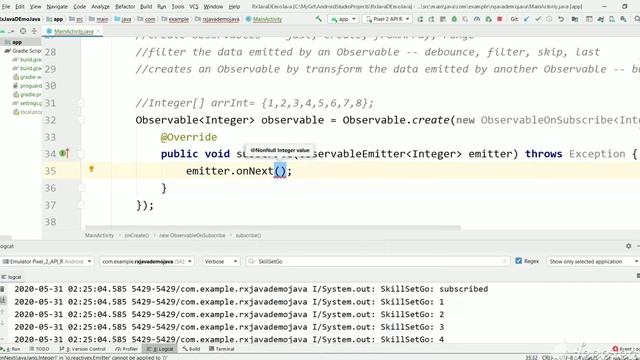Open the AVD Manager toolbar icon

tap(612, 19)
